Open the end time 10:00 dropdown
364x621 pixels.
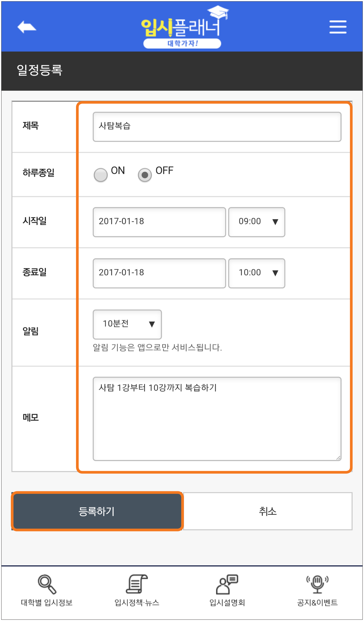click(x=257, y=273)
